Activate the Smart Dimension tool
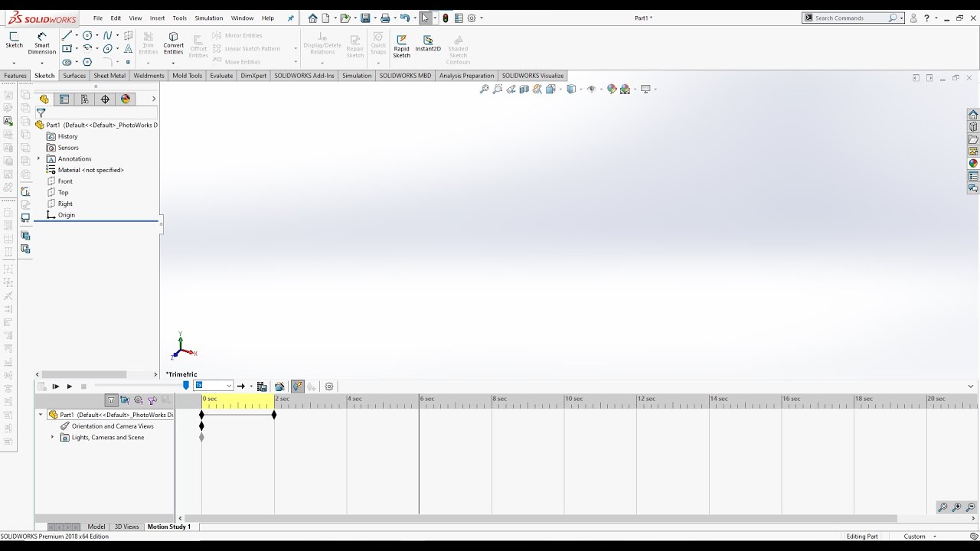 42,43
